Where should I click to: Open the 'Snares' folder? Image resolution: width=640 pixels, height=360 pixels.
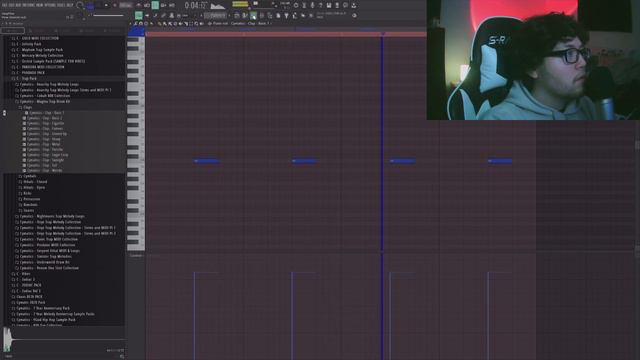(x=29, y=211)
